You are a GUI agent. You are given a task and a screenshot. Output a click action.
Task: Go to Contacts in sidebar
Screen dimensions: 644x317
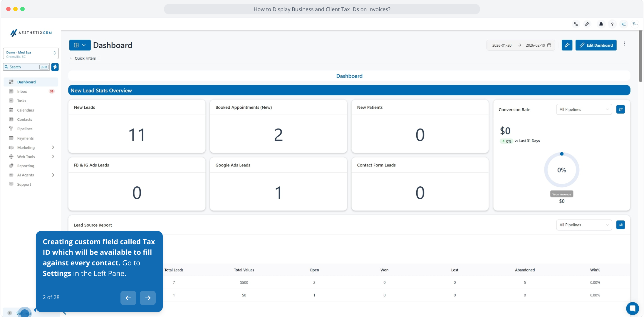24,119
